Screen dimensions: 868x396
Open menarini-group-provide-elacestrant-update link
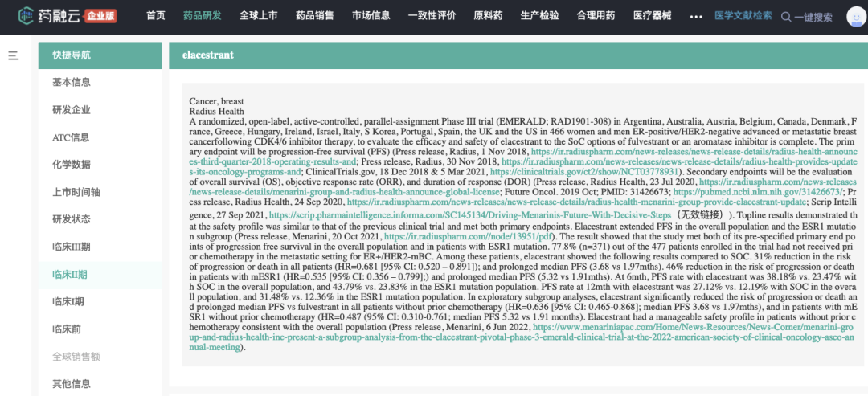coord(575,202)
